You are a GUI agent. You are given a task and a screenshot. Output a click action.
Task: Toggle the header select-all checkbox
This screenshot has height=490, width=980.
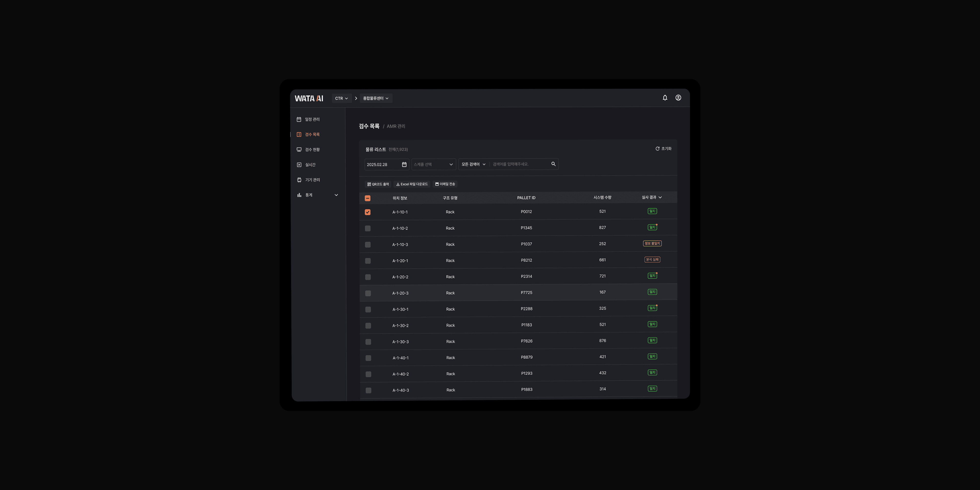tap(367, 198)
